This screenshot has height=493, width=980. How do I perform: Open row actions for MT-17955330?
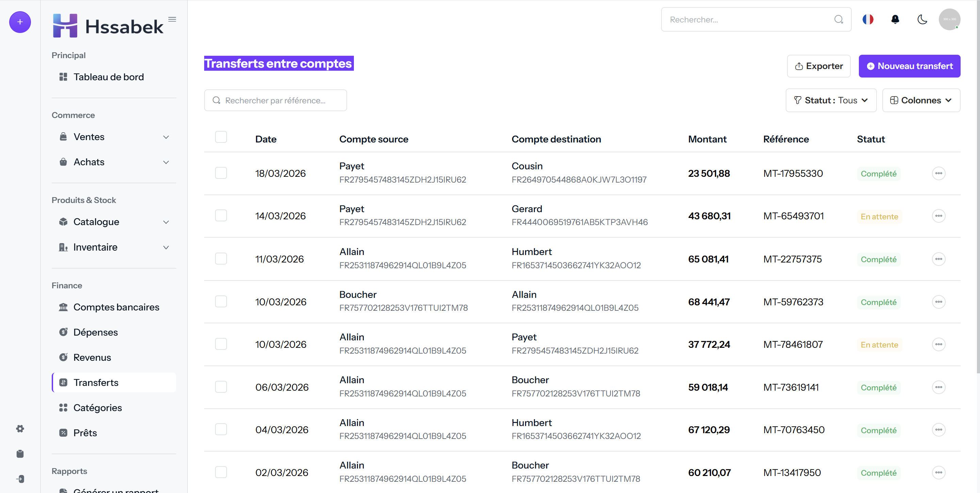click(x=938, y=174)
